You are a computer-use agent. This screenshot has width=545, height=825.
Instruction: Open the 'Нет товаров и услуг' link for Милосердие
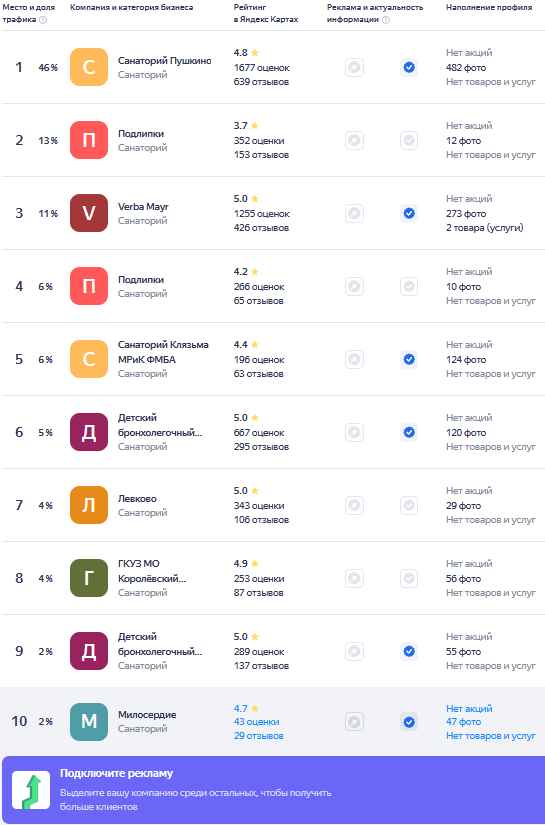pyautogui.click(x=491, y=736)
